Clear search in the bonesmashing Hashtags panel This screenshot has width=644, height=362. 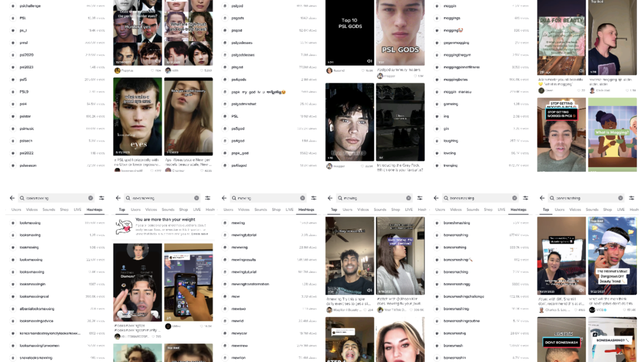tap(514, 198)
